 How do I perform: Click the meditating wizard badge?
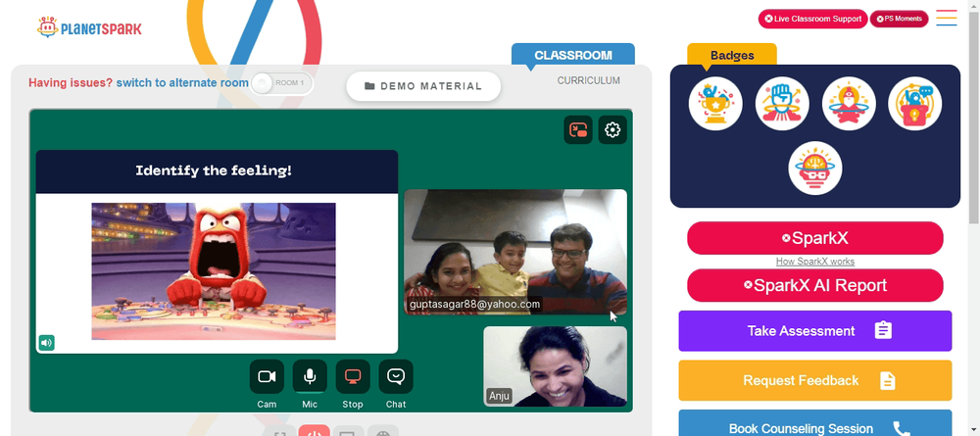849,104
